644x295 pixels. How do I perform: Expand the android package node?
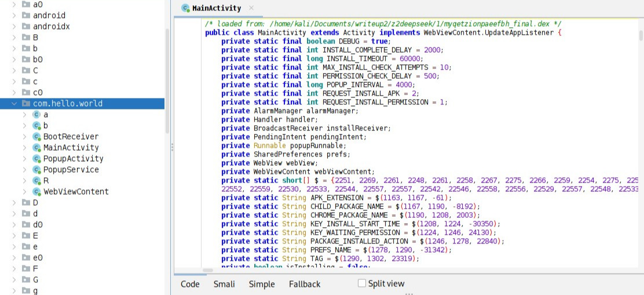(x=14, y=16)
